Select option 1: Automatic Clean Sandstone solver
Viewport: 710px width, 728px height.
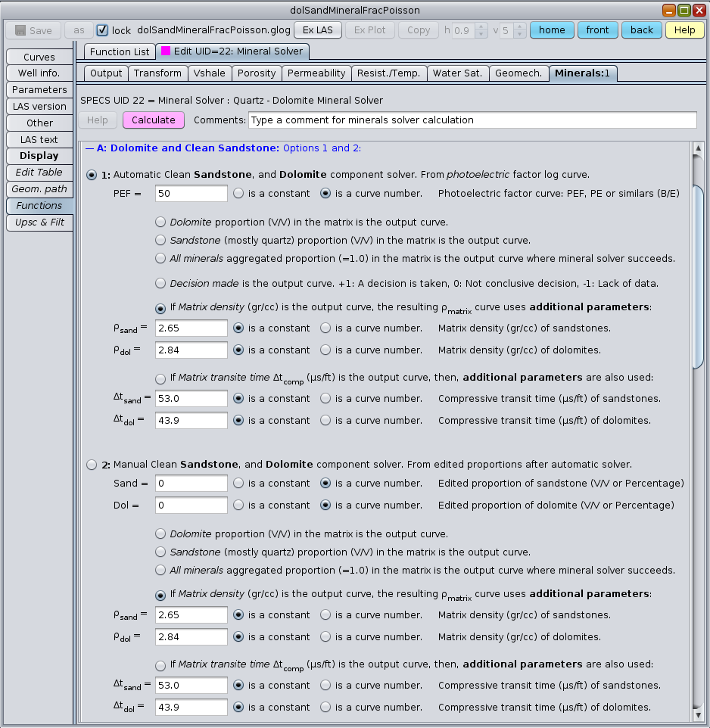[x=92, y=175]
